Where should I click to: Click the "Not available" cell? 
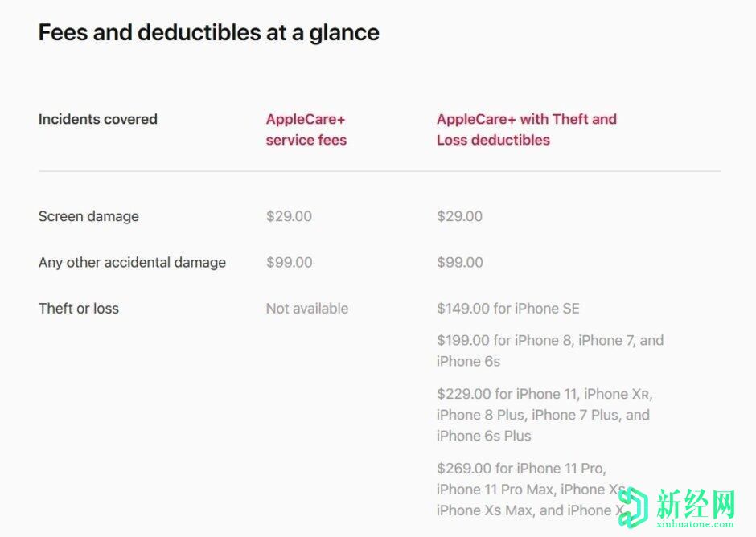point(306,308)
